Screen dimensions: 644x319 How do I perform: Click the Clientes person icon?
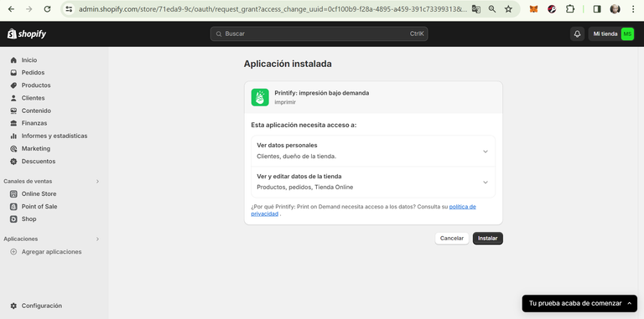(x=13, y=98)
